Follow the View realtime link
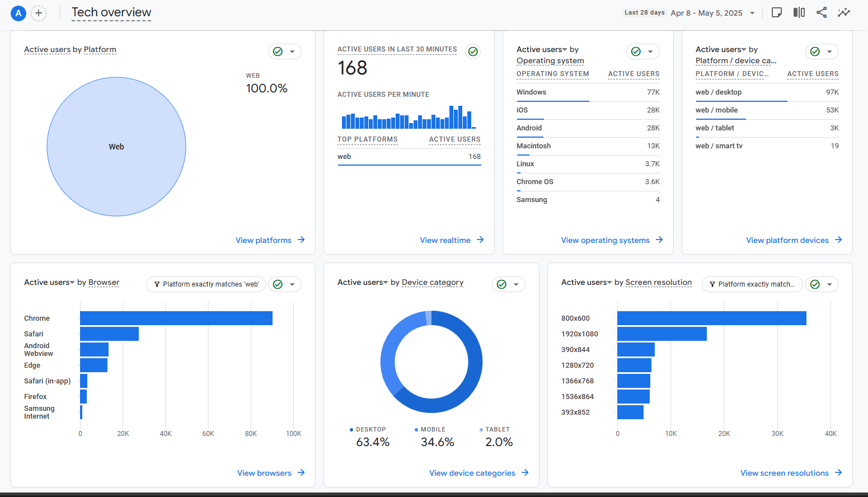 coord(445,240)
